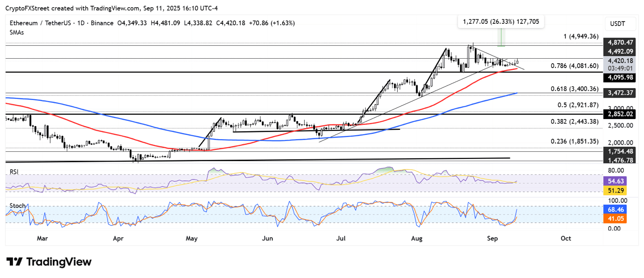Click the RSI indicator label
This screenshot has height=278, width=644.
(13, 171)
